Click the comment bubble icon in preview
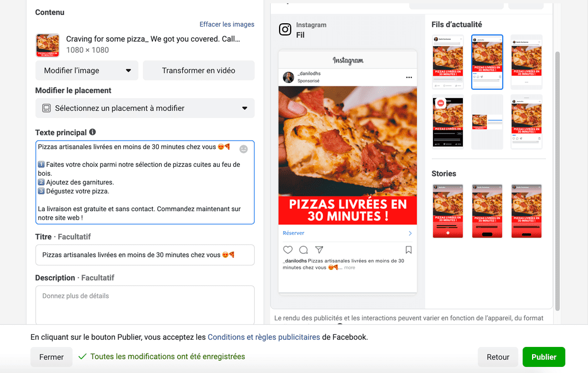 coord(303,249)
